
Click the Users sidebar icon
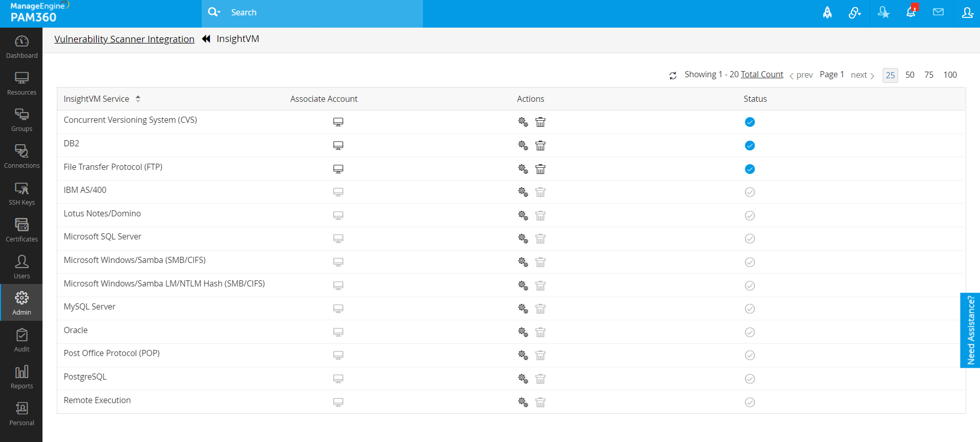click(22, 261)
